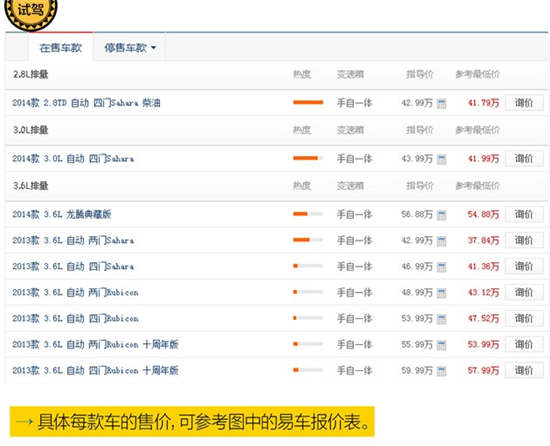Viewport: 550px width, 446px height.
Task: Open calculator icon beside 46.99万 price
Action: (442, 267)
